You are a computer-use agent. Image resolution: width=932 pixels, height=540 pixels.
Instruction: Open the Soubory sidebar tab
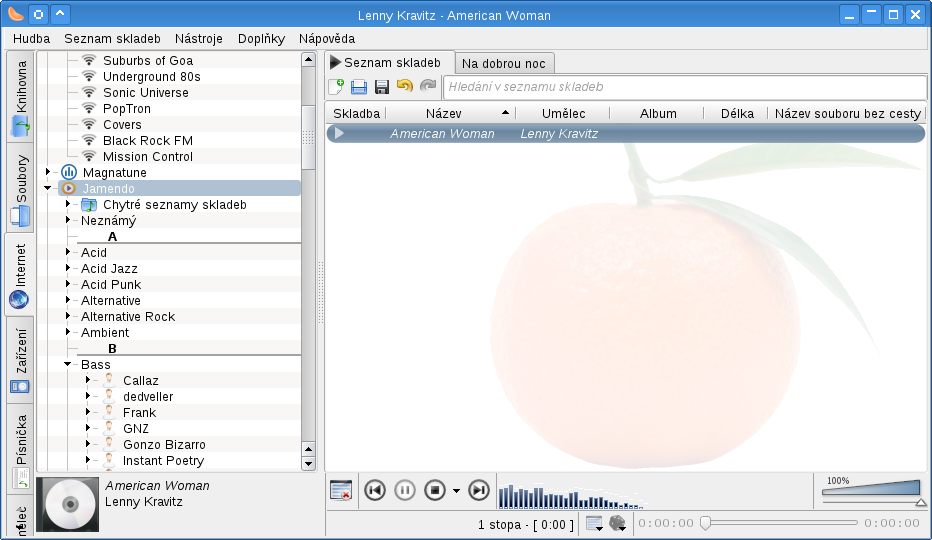coord(21,189)
